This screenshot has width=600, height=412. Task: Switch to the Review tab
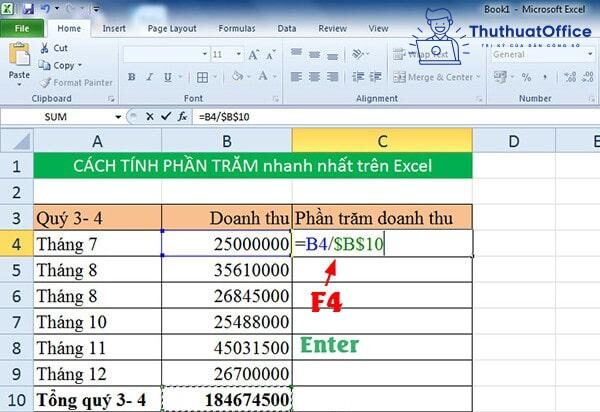333,29
